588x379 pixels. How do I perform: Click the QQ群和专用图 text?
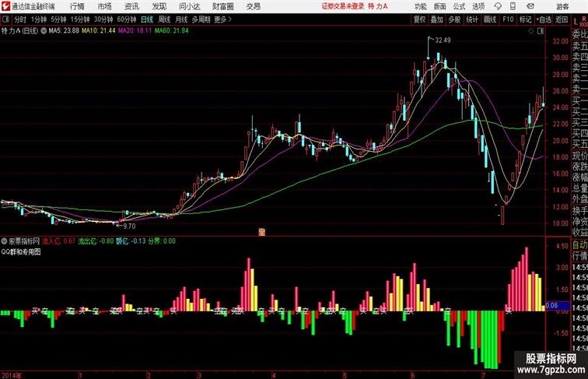[21, 252]
